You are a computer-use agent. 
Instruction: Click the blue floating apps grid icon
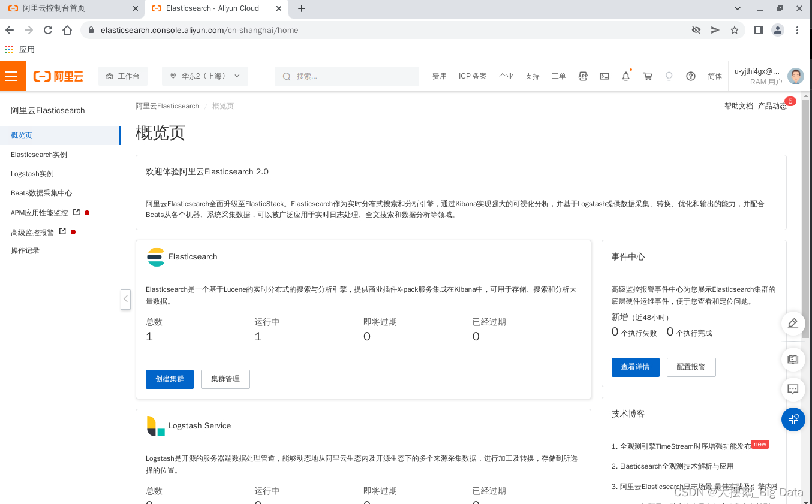[793, 419]
